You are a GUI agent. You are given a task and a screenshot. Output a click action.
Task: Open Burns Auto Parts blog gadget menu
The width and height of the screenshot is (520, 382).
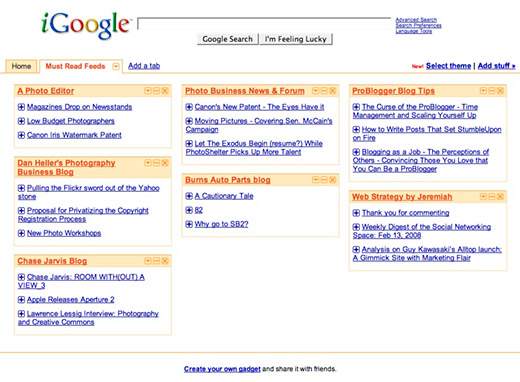[x=315, y=180]
